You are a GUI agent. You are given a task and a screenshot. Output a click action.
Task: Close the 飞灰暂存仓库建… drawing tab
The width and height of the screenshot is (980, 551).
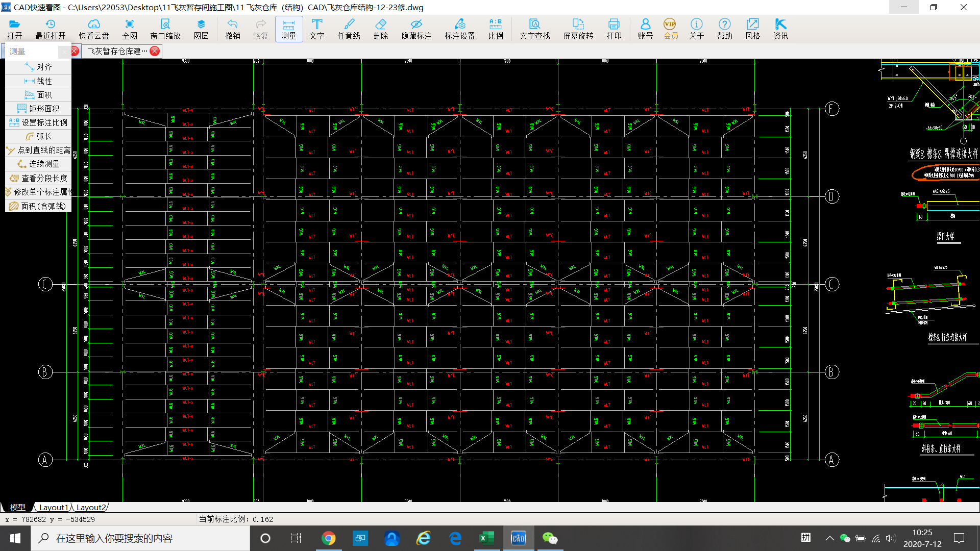click(155, 51)
